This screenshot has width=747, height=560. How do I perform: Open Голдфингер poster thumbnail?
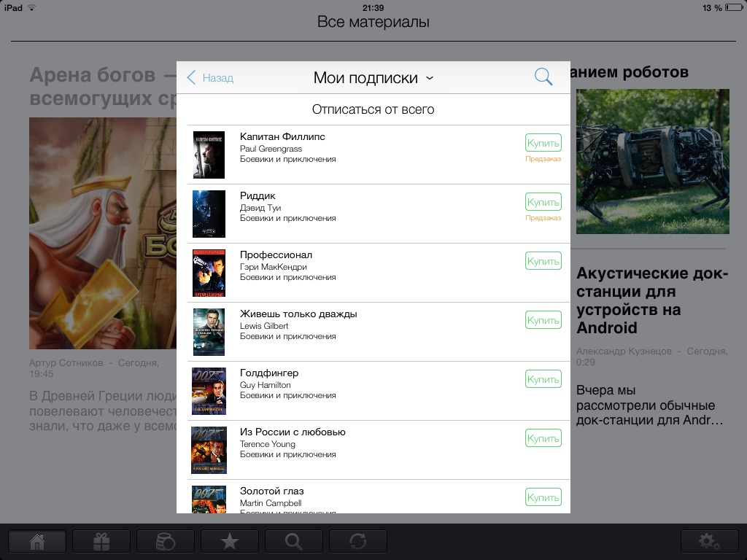click(x=209, y=391)
